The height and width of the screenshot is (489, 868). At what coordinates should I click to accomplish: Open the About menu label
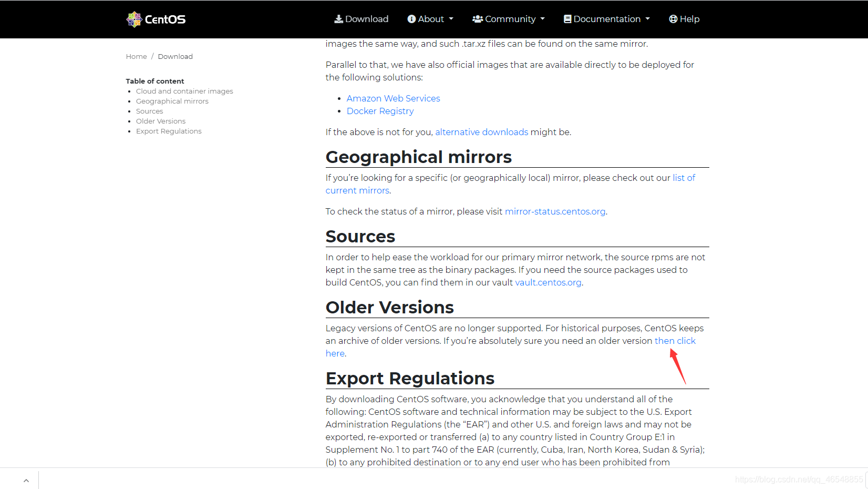coord(431,19)
